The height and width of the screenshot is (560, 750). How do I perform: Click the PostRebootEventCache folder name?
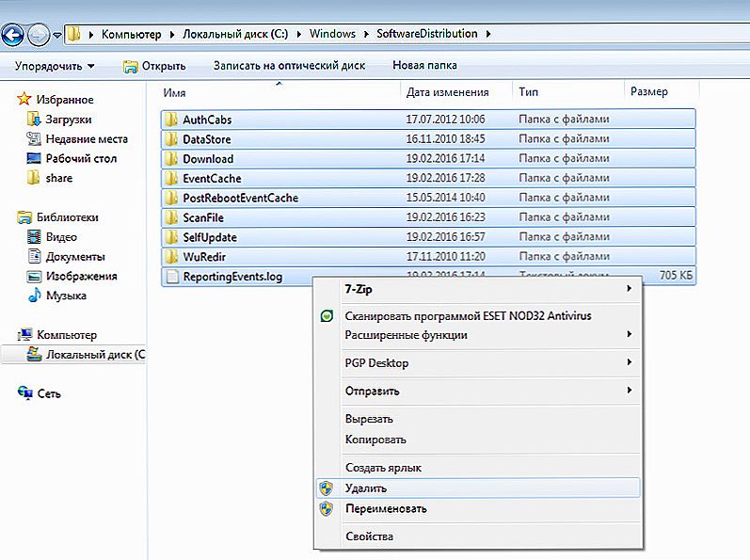(241, 198)
